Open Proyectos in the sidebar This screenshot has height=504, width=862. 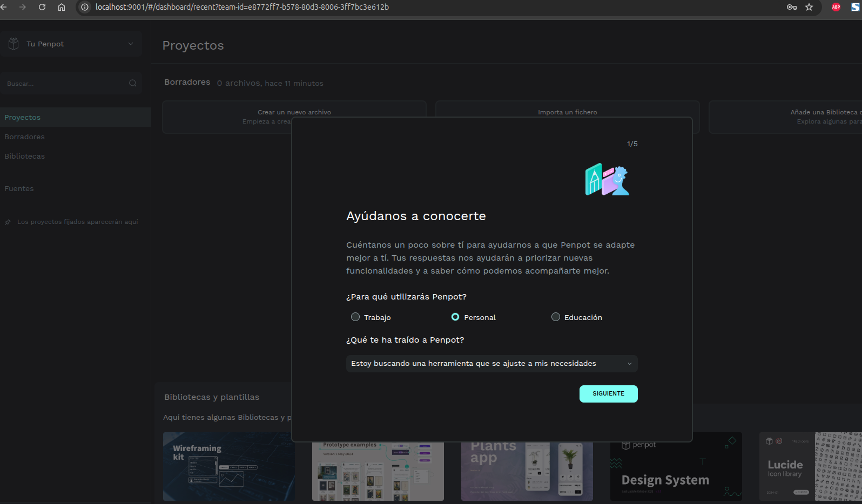(x=23, y=117)
